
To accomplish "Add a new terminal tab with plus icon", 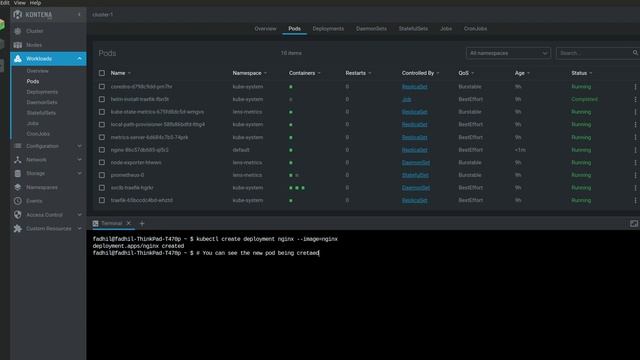I will pos(142,224).
